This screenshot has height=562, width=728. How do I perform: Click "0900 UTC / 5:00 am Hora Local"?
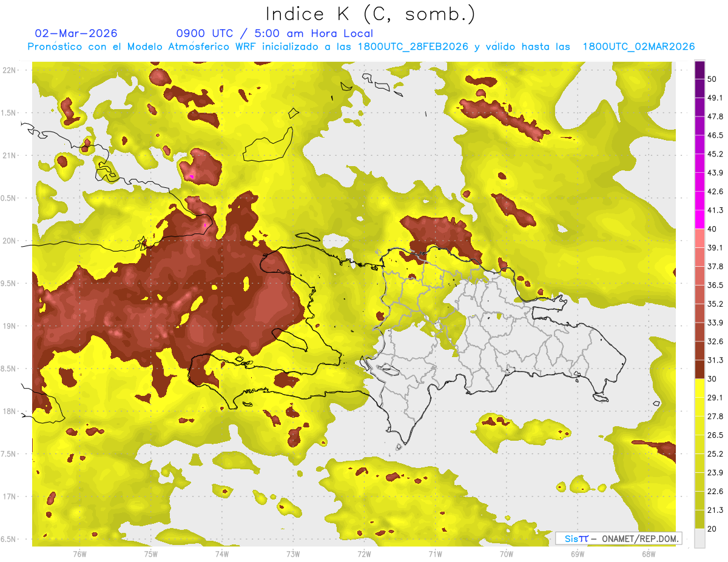[x=274, y=34]
